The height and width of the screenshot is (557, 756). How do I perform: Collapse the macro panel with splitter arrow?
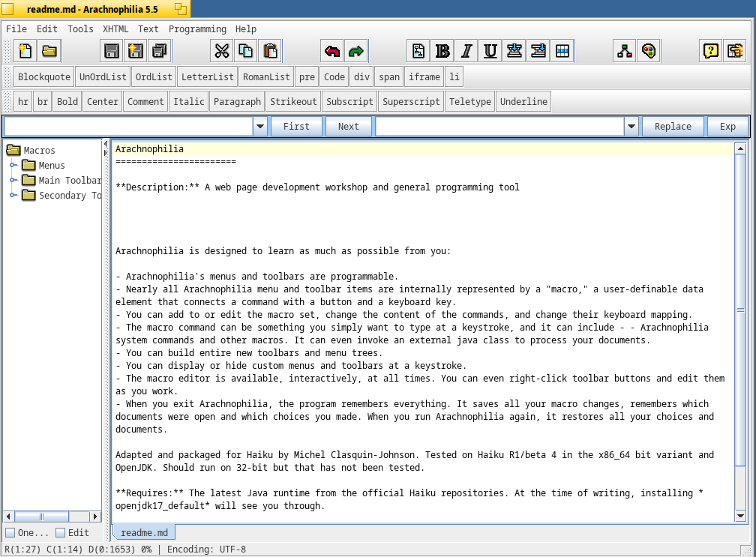tap(106, 144)
